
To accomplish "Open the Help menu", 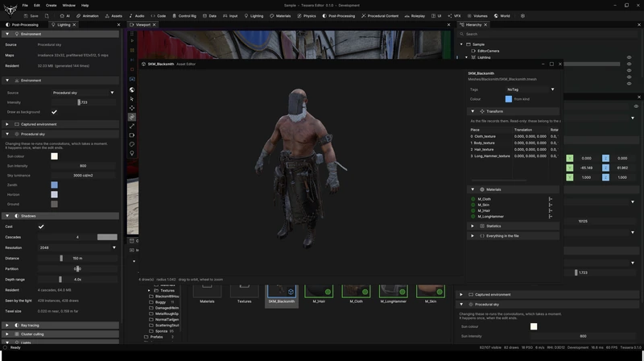I will pos(85,6).
